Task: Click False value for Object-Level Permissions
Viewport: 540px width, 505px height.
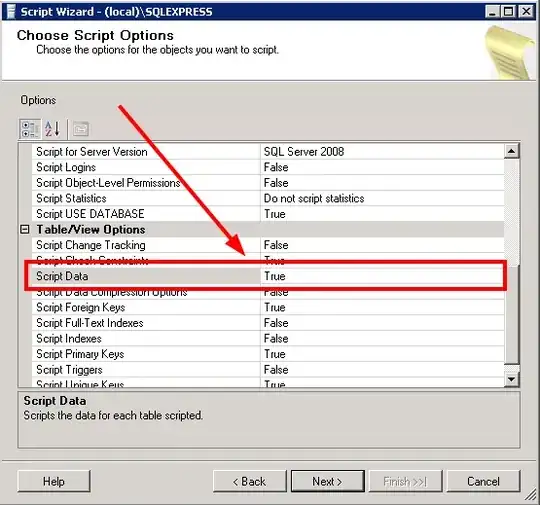Action: coord(276,183)
